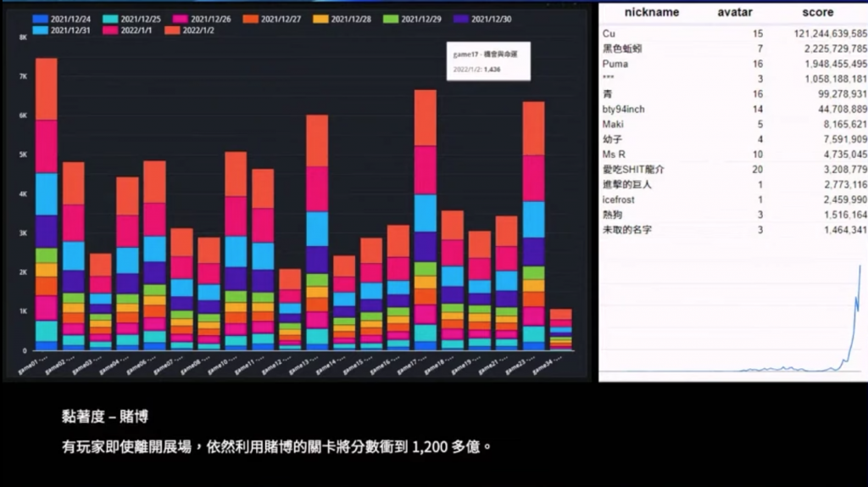This screenshot has height=487, width=868.
Task: Select the game03 stacked bar
Action: pos(101,302)
